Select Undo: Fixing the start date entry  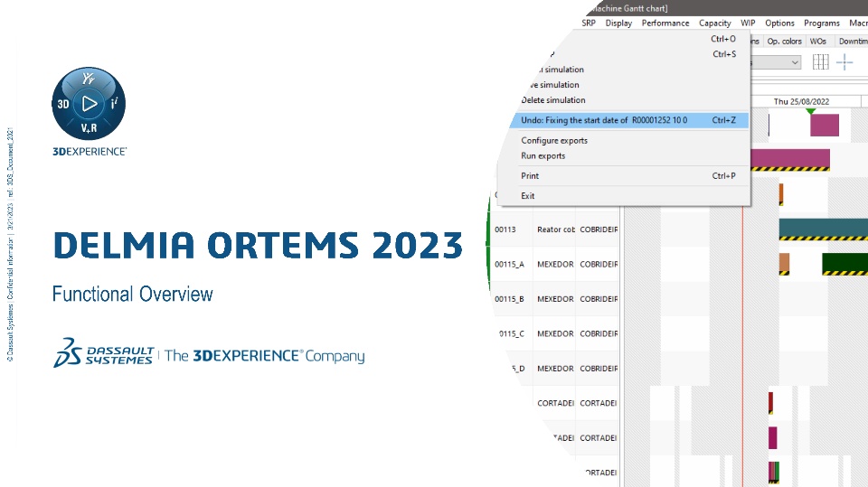pyautogui.click(x=629, y=120)
